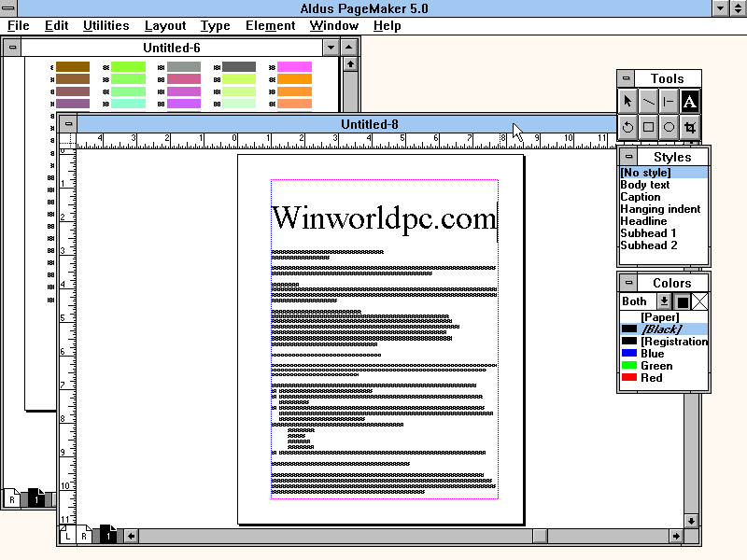Apply the Caption style
The width and height of the screenshot is (747, 560).
point(664,197)
